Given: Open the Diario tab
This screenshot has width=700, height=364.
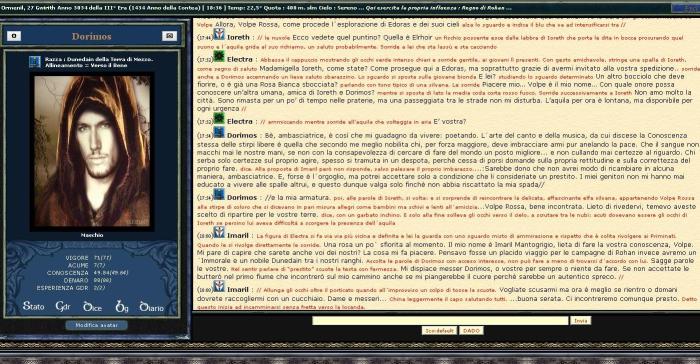Looking at the screenshot, I should (x=152, y=307).
